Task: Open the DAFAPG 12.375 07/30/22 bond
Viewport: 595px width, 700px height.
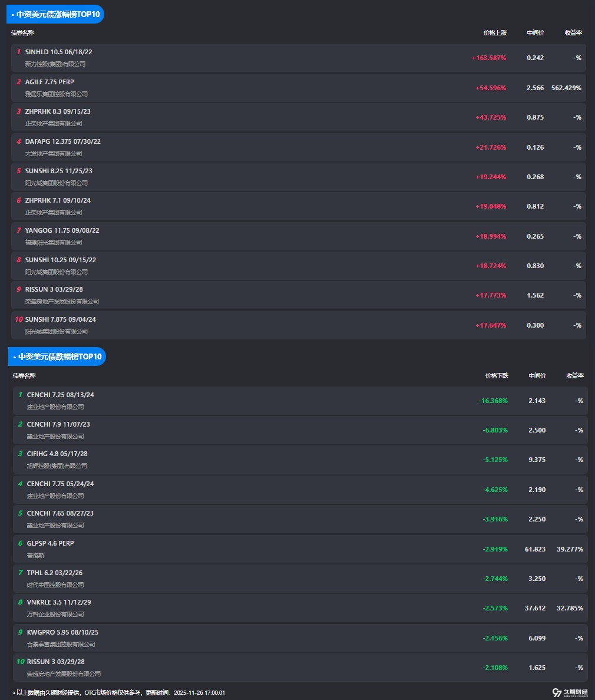Action: [63, 141]
